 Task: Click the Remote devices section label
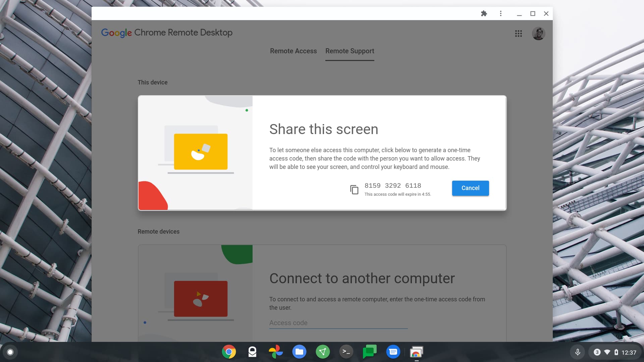point(158,232)
